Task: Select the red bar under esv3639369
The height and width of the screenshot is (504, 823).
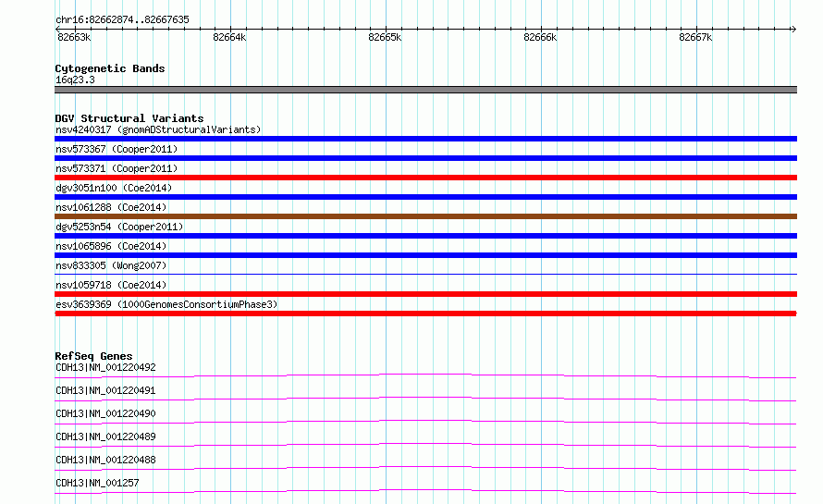Action: [x=425, y=313]
